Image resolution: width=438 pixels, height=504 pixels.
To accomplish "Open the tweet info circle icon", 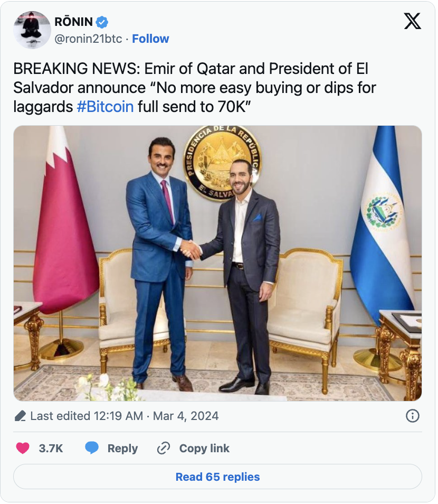I will click(412, 416).
